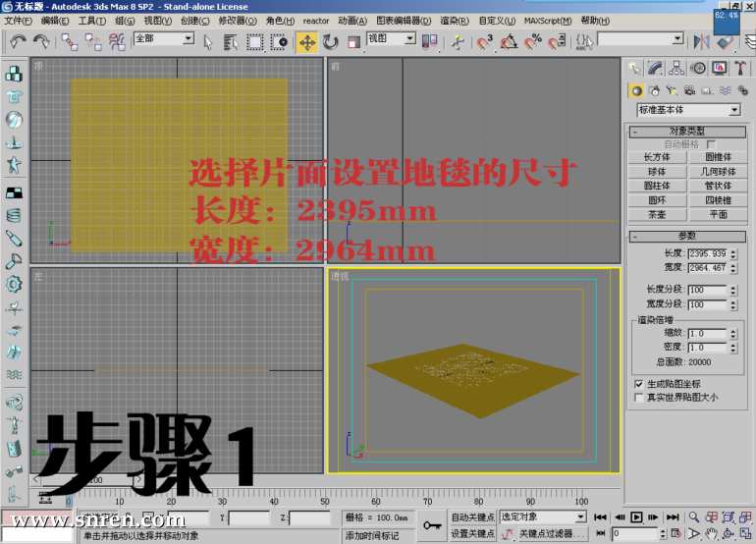This screenshot has height=544, width=756.
Task: Toggle 自动关键点 auto key mode
Action: 472,517
